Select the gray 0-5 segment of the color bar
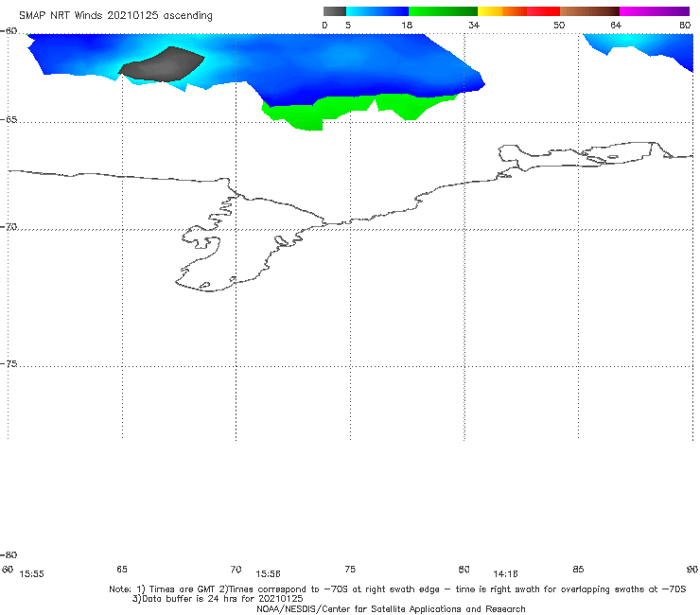Screen dimensions: 700x615 click(335, 11)
